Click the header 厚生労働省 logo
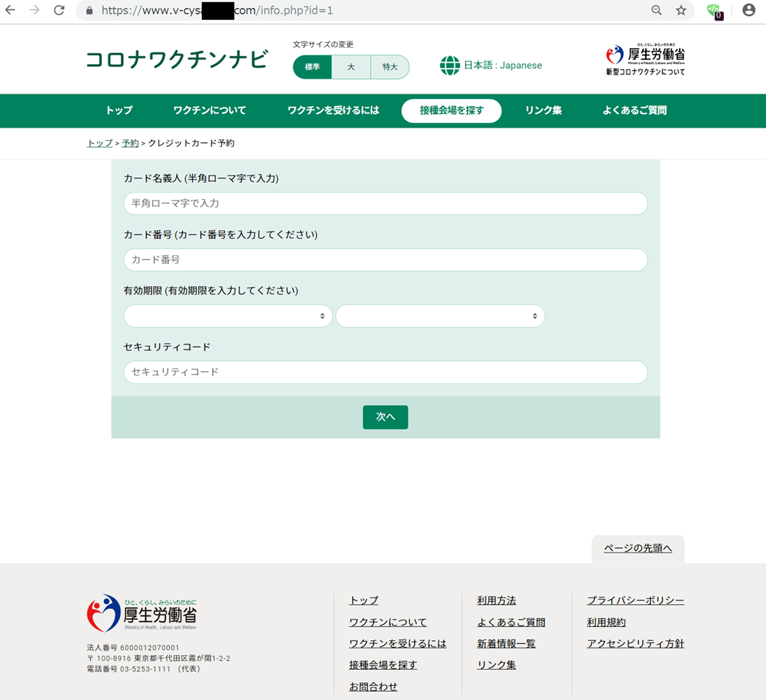Screen dimensions: 766x700 click(645, 60)
